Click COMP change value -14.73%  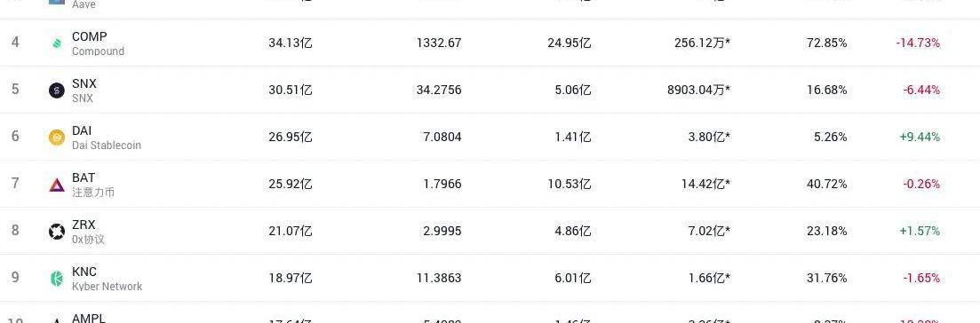(918, 43)
